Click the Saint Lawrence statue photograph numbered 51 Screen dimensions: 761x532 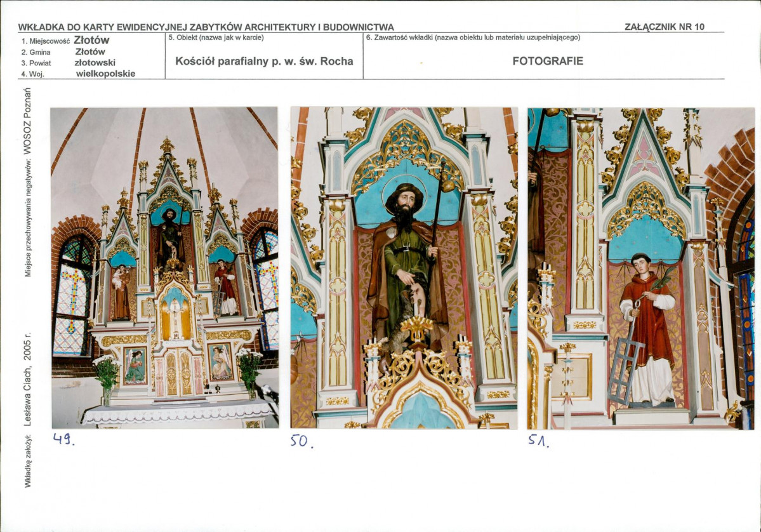tap(641, 269)
